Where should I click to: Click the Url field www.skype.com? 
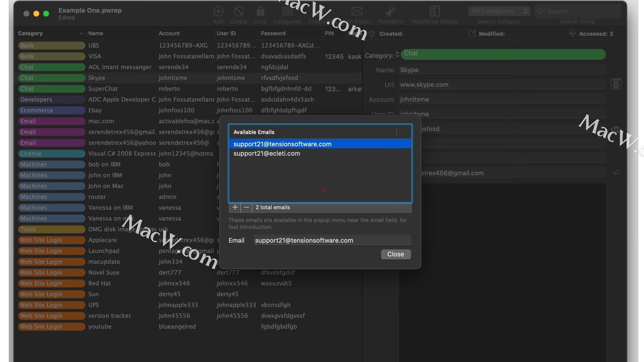[502, 84]
